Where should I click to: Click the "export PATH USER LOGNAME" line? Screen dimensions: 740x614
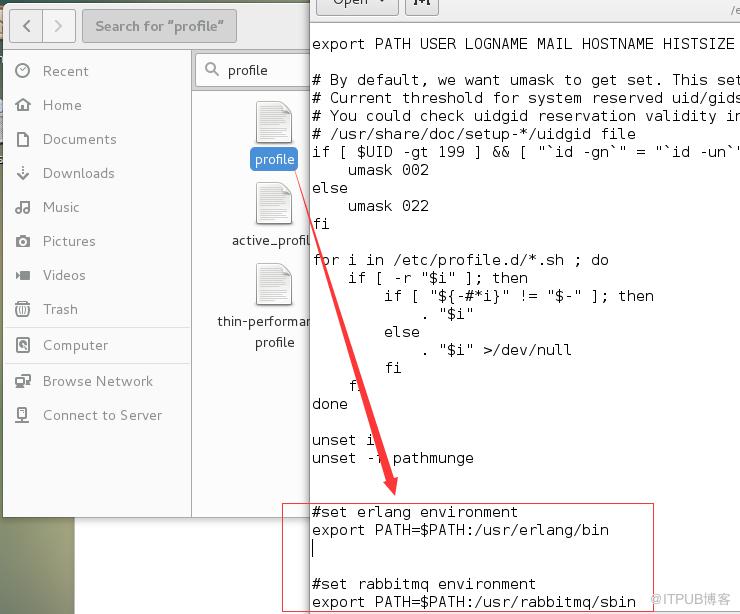[523, 44]
